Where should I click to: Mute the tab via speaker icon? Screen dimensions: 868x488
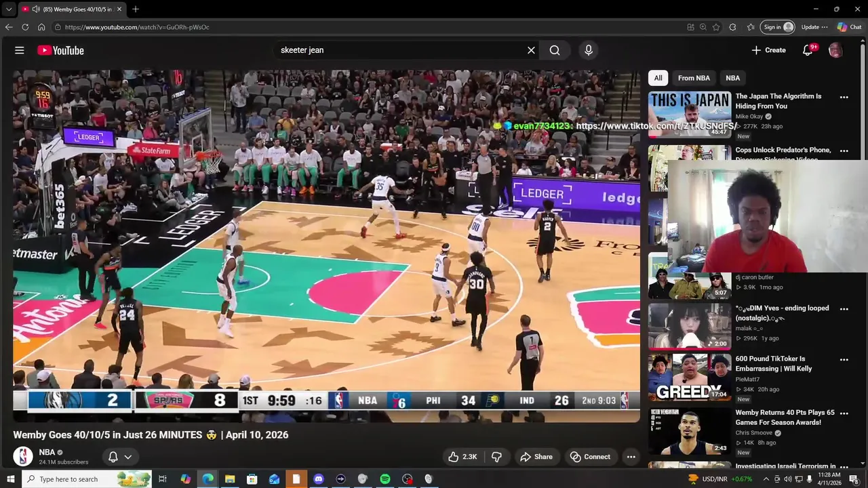[x=36, y=9]
